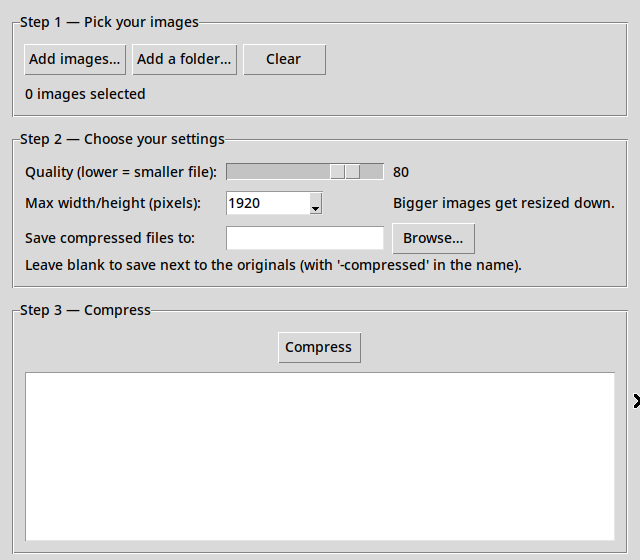Click inside the compression log text area
This screenshot has height=560, width=640.
(320, 456)
